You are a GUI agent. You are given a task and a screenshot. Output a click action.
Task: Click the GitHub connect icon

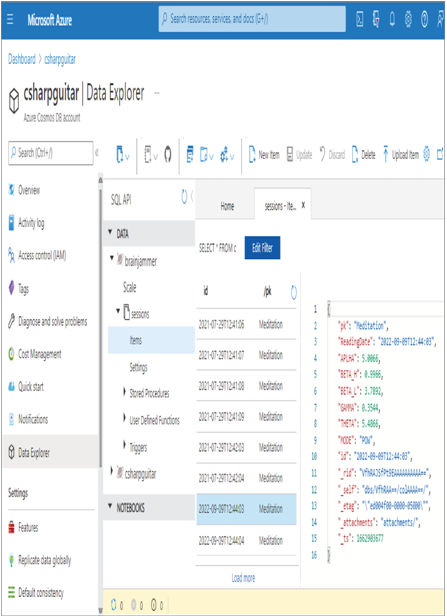click(x=168, y=154)
